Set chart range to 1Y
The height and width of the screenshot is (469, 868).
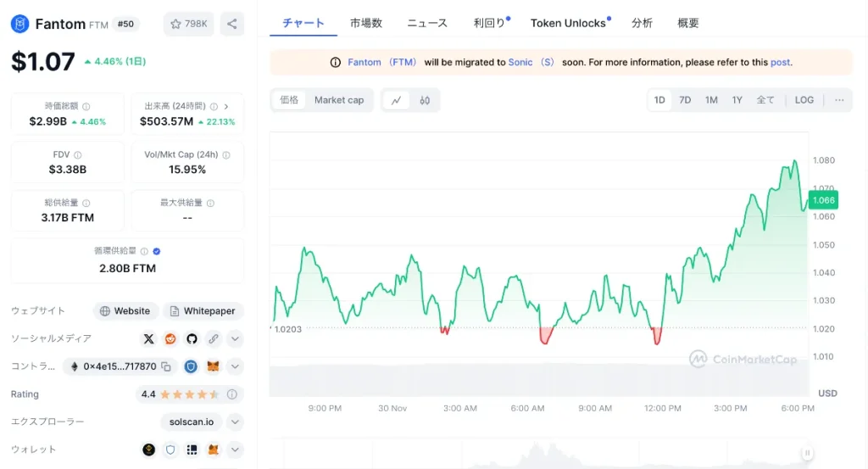point(737,100)
